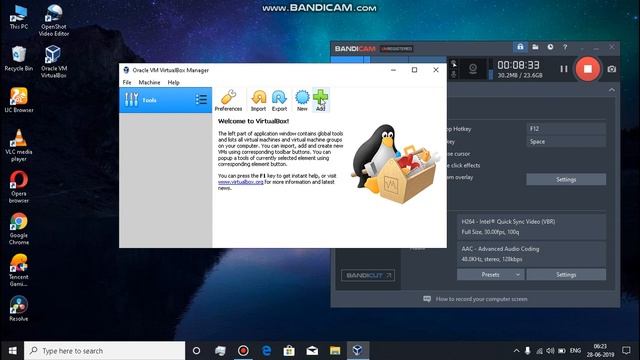Stop the Bandicam recording with red button
The width and height of the screenshot is (640, 360).
pyautogui.click(x=587, y=69)
